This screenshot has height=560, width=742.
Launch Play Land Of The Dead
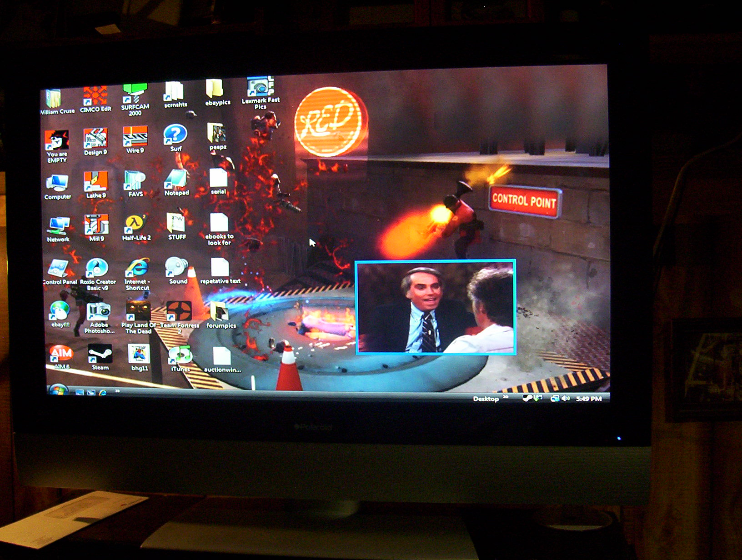click(139, 317)
